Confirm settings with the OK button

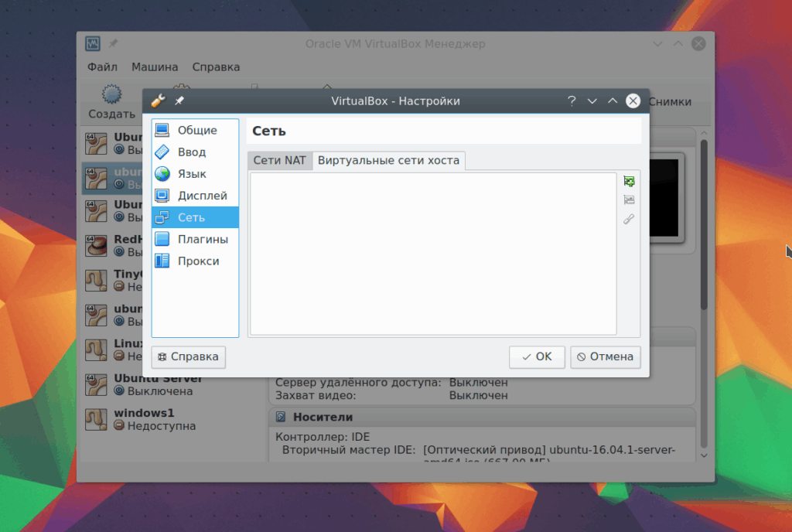537,356
